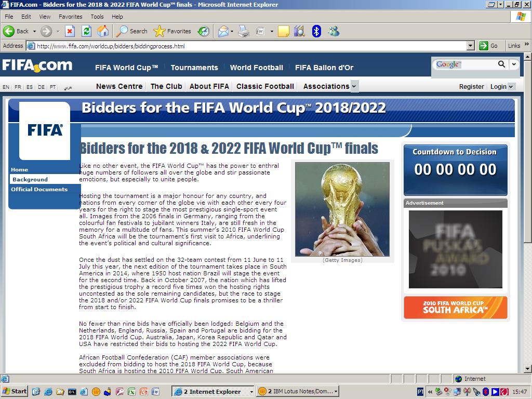Open the Google search options dropdown
This screenshot has height=399, width=532.
tap(514, 64)
